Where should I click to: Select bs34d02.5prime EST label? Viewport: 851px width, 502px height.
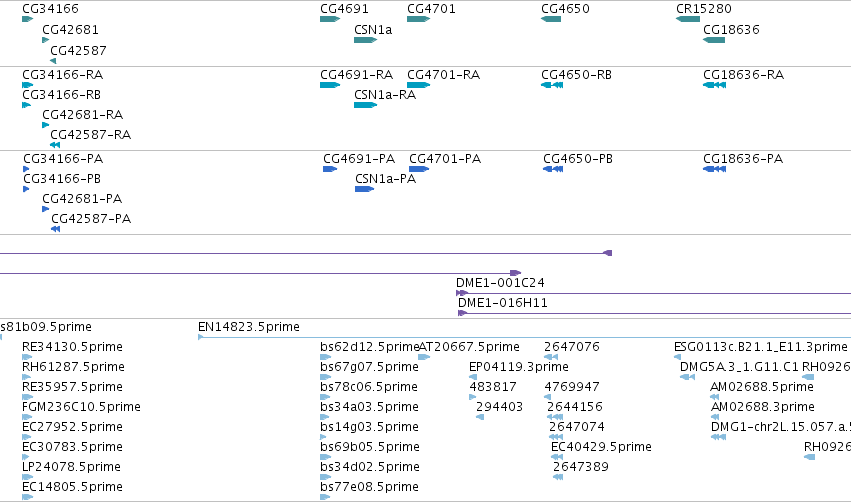click(370, 467)
